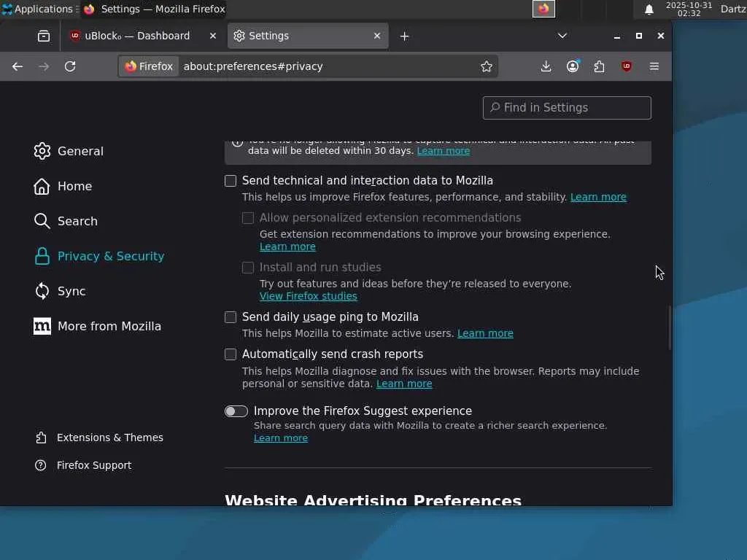Open the Sync settings category
The image size is (747, 560).
(71, 291)
